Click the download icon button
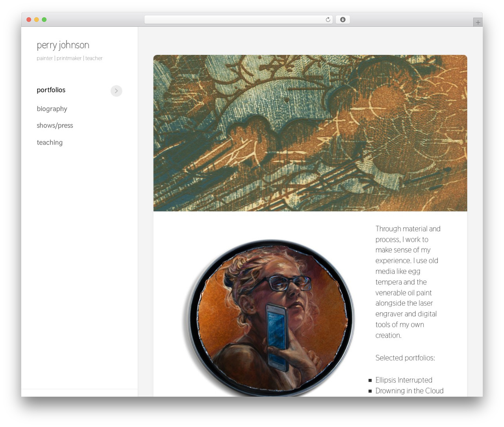 click(343, 20)
